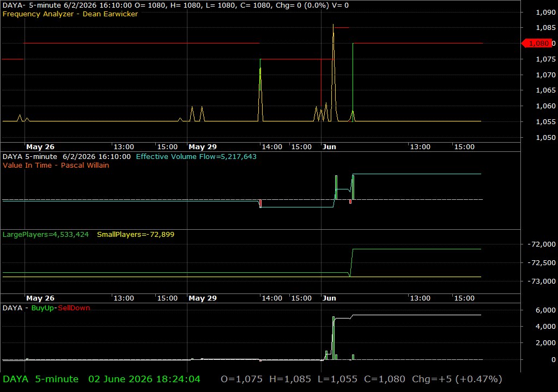This screenshot has height=392, width=558.
Task: Click 'May 26' on the upper time axis
Action: coord(40,147)
